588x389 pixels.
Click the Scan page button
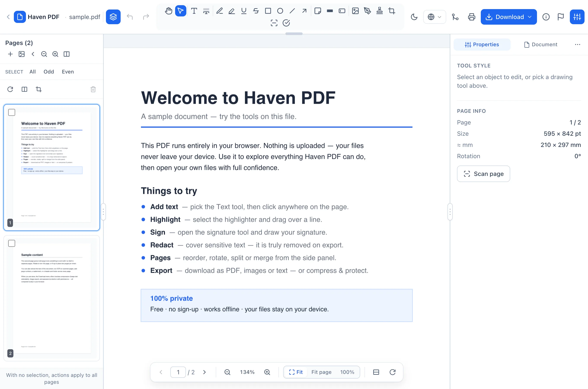point(484,174)
